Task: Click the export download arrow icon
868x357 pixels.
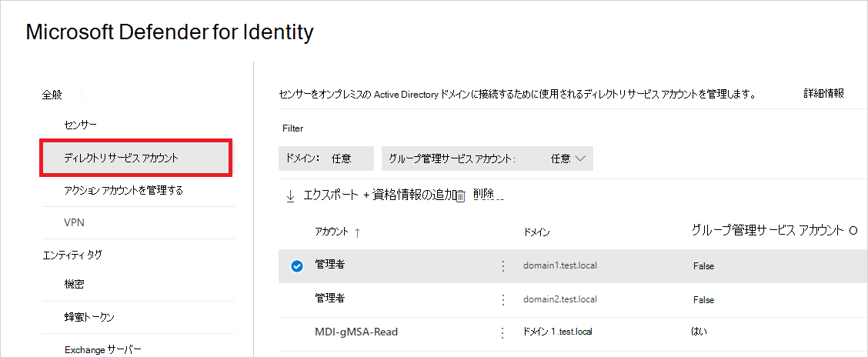Action: [x=291, y=196]
